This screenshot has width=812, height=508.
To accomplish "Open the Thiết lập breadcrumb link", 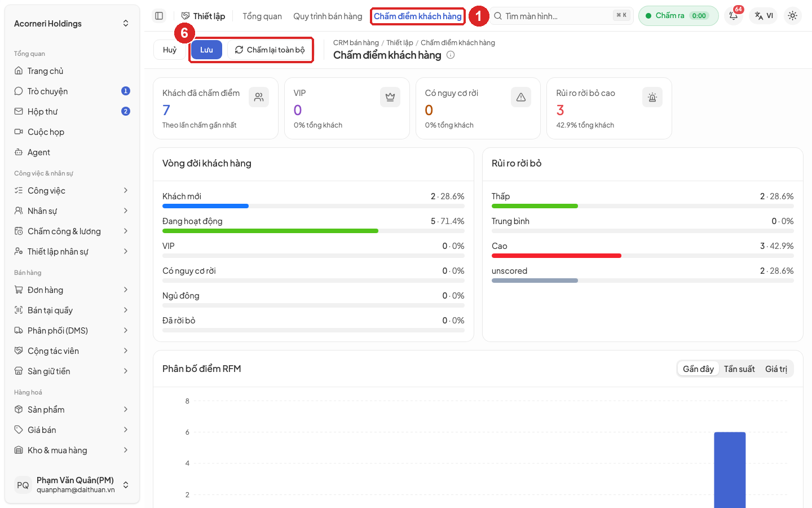I will click(400, 43).
